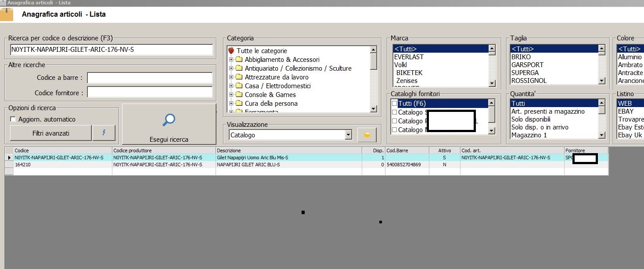
Task: Click the Categoria list scroll-up arrow
Action: tap(374, 49)
